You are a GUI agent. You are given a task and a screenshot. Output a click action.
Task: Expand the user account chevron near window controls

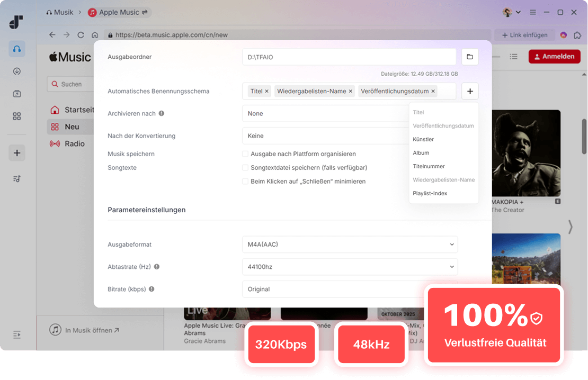pos(518,12)
